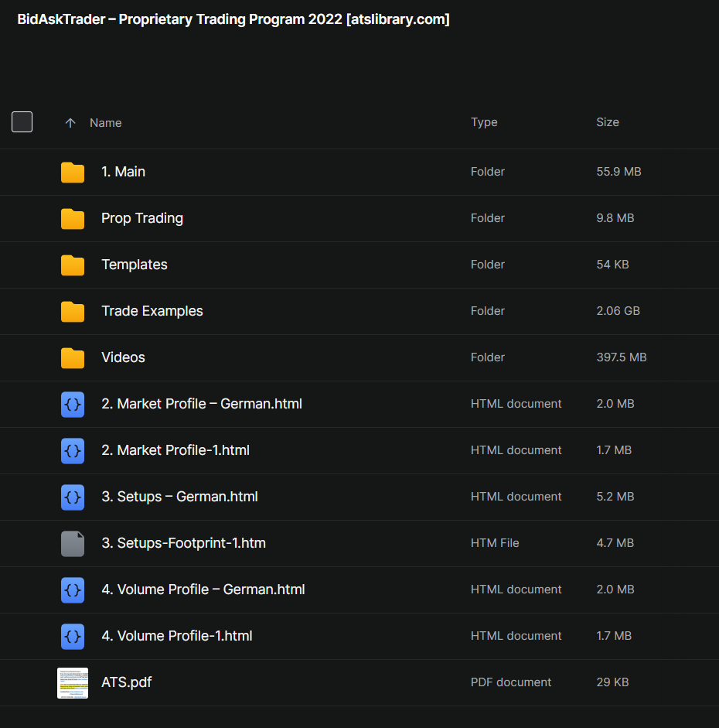Click the 29 KB size value
Viewport: 719px width, 728px height.
coord(612,682)
